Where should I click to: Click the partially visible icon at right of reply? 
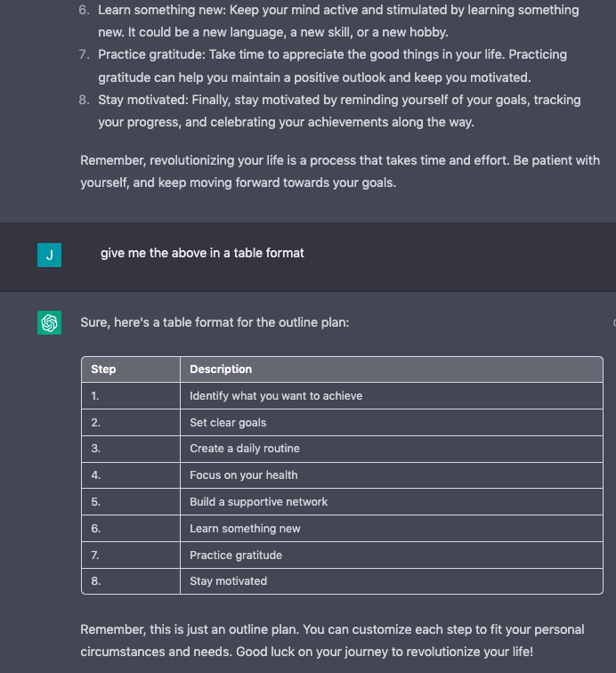pyautogui.click(x=614, y=323)
